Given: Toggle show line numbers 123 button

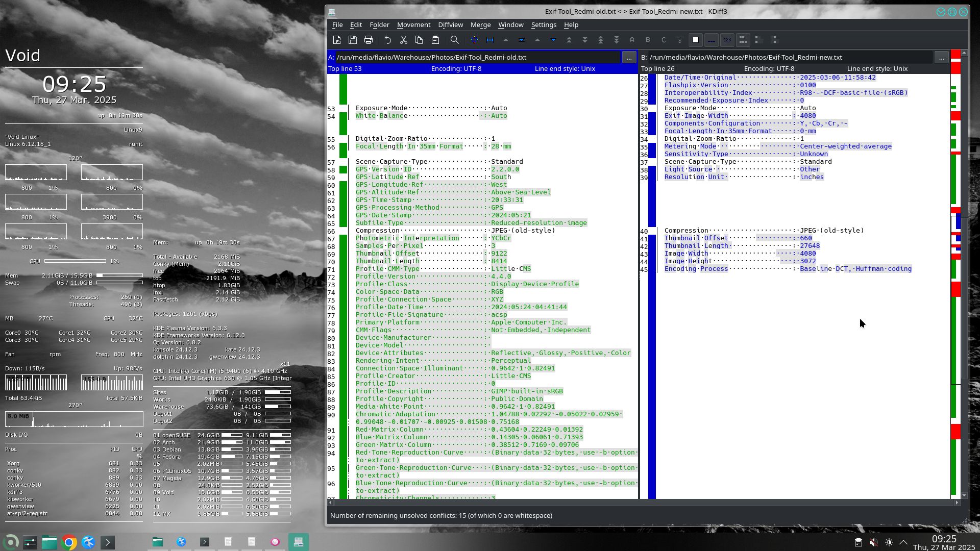Looking at the screenshot, I should pyautogui.click(x=727, y=40).
